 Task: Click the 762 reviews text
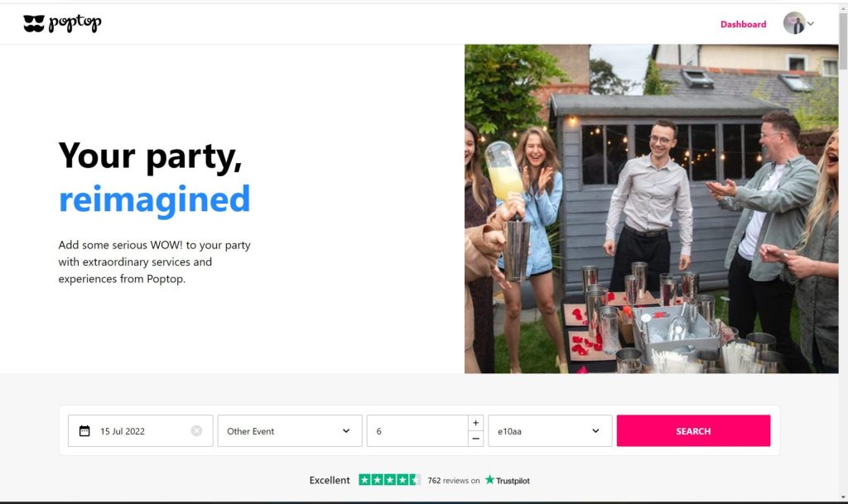pyautogui.click(x=453, y=480)
